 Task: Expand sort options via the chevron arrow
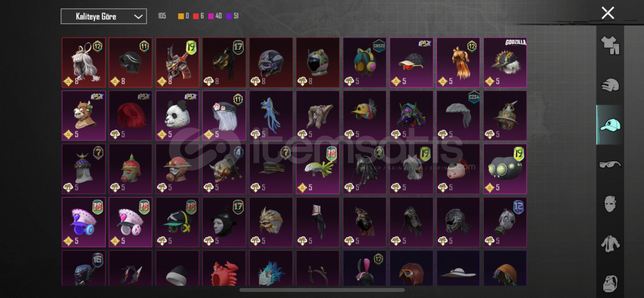click(x=138, y=16)
